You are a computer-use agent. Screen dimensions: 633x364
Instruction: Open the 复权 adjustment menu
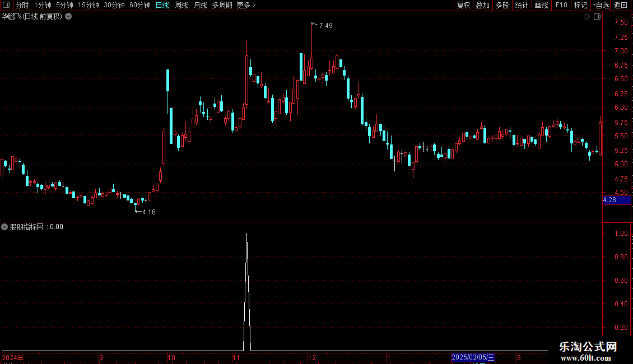(463, 5)
